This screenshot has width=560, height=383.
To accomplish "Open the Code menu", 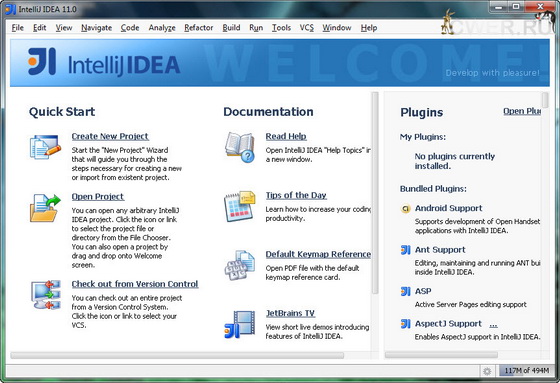I will tap(130, 28).
